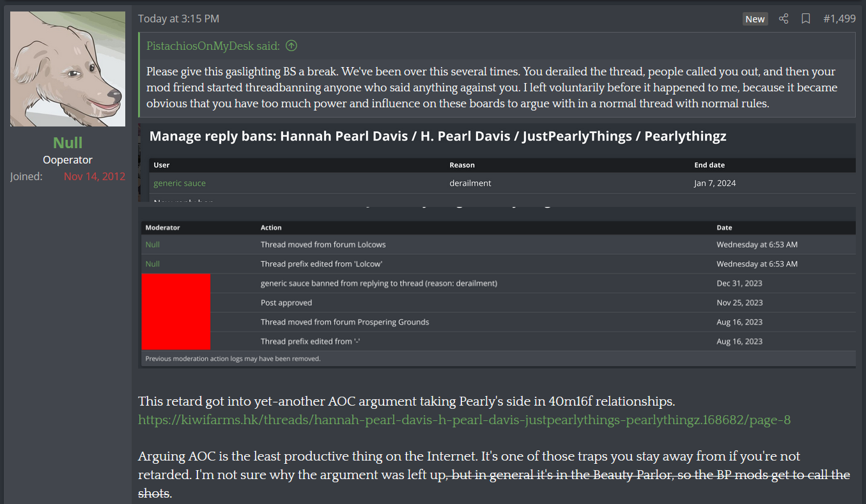Open Null's dog avatar image
This screenshot has width=866, height=504.
pyautogui.click(x=68, y=69)
